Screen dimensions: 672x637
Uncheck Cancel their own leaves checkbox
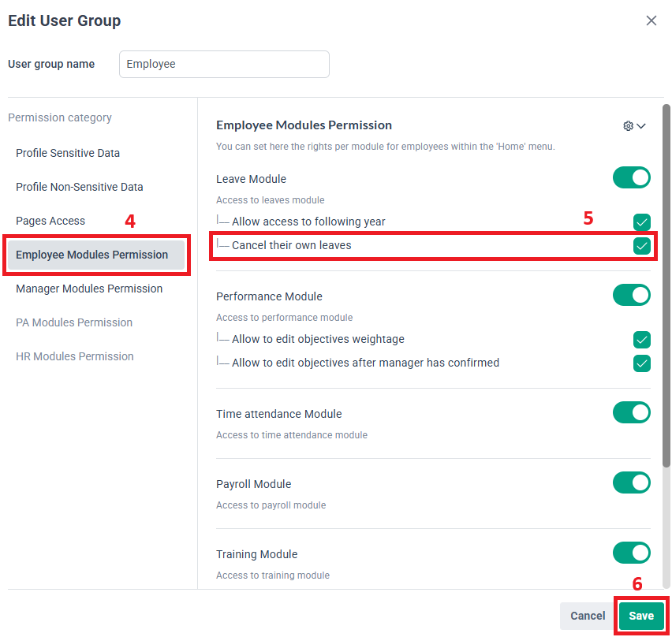[641, 246]
